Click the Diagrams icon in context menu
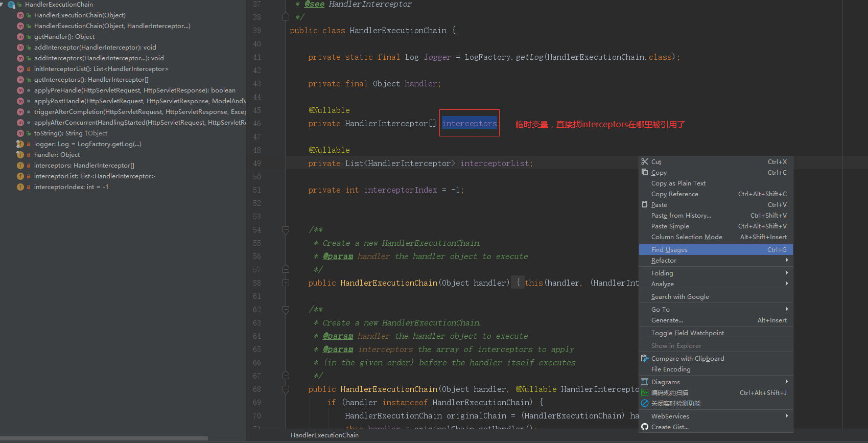The image size is (868, 443). pyautogui.click(x=645, y=382)
